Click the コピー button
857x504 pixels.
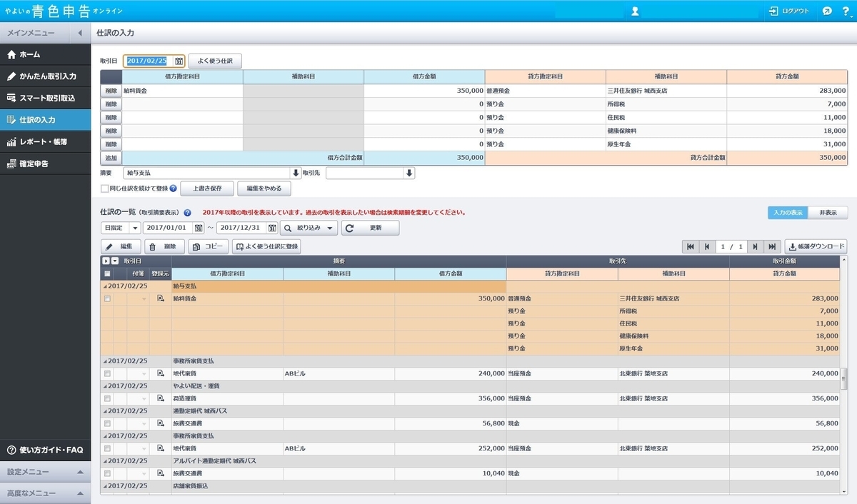pyautogui.click(x=209, y=246)
